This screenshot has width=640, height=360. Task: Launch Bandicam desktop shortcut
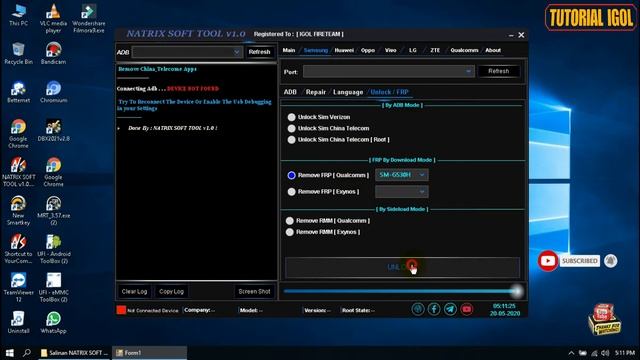pos(53,53)
